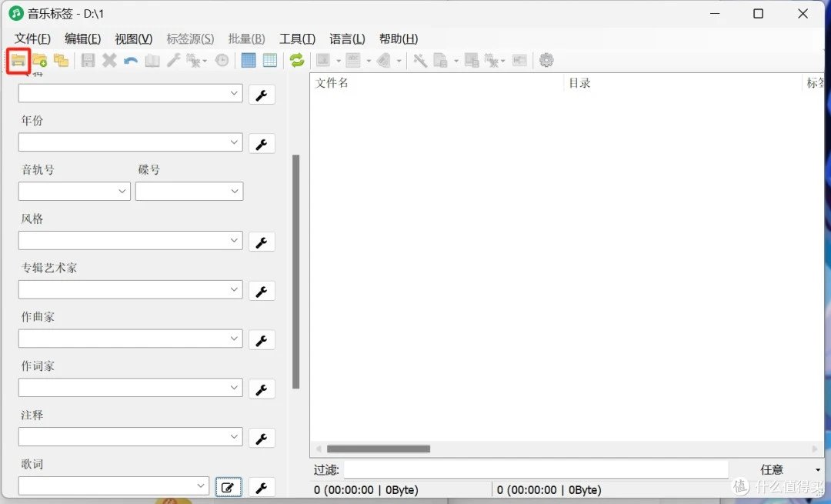This screenshot has height=504, width=831.
Task: Click the add folder icon with green plus
Action: coord(40,60)
